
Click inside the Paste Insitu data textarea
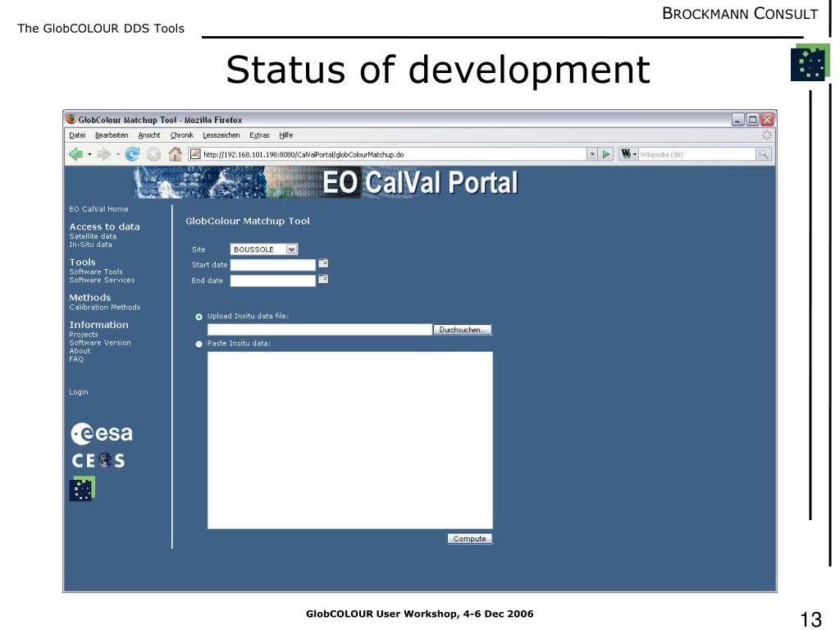click(x=349, y=441)
